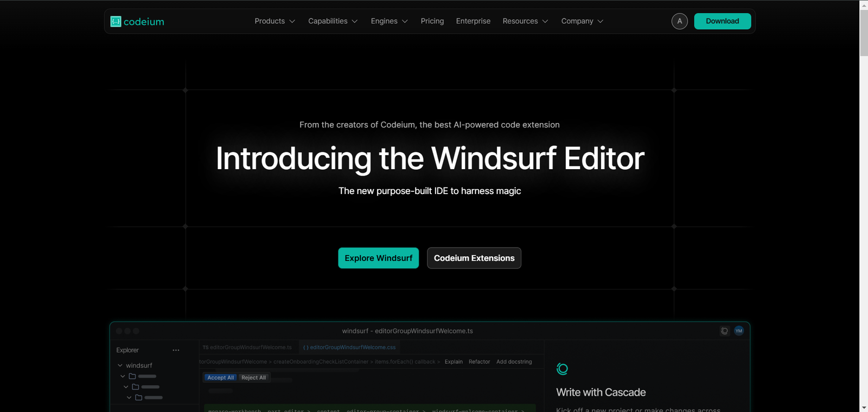Click the YM user avatar in the preview
The height and width of the screenshot is (412, 868).
pyautogui.click(x=739, y=331)
